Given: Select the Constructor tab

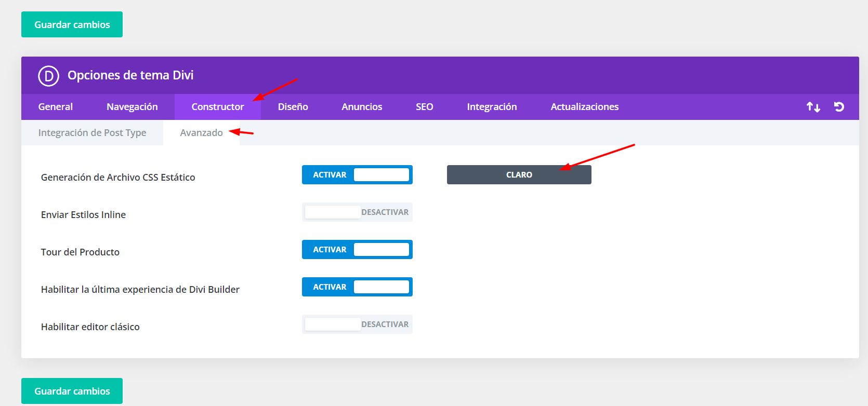Looking at the screenshot, I should [x=218, y=107].
